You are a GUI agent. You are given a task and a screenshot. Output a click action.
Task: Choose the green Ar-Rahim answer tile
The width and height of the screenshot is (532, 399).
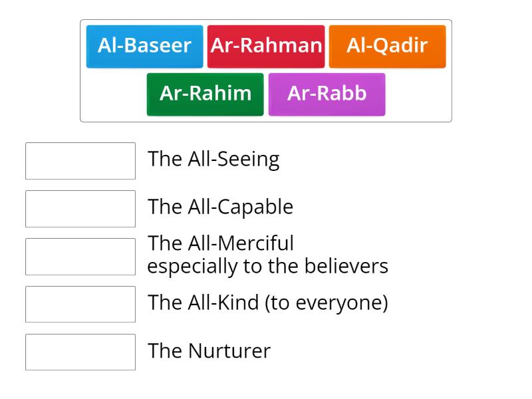point(205,94)
